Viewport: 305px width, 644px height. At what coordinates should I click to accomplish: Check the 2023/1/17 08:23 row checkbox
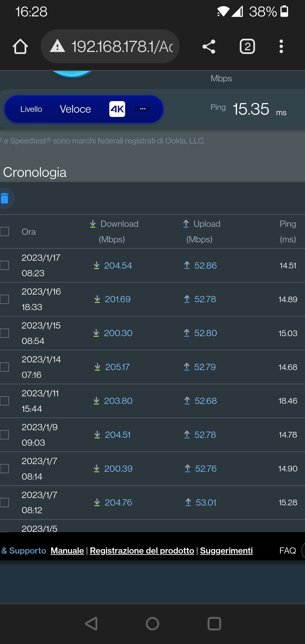click(5, 266)
